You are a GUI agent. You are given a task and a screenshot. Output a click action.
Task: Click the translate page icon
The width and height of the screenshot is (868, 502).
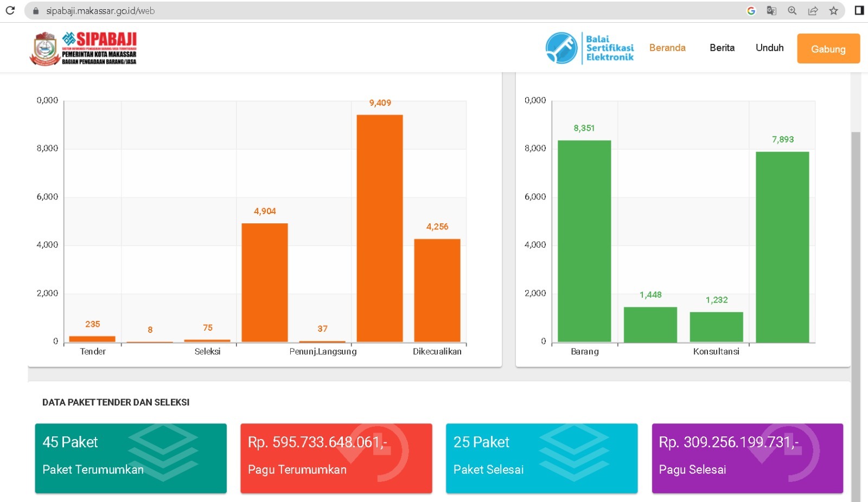pos(771,11)
